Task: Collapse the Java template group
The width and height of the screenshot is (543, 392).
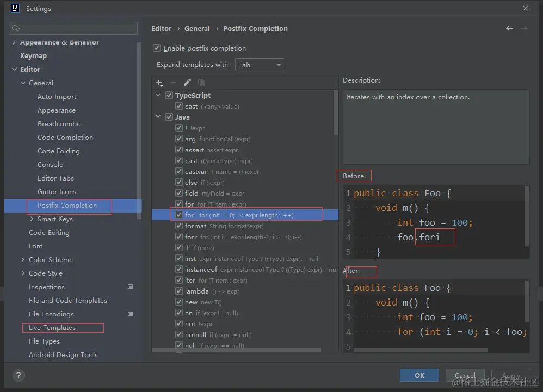Action: point(158,117)
